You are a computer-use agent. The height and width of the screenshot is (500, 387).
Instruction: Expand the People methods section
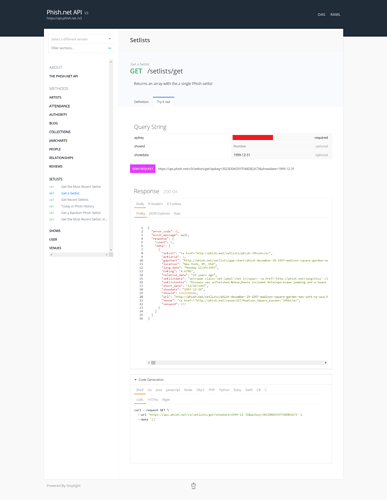55,149
